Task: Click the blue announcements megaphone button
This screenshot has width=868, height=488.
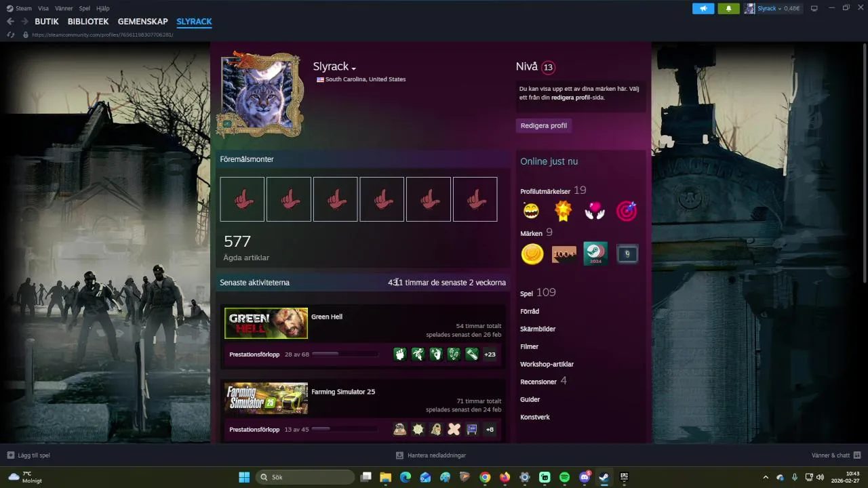Action: [x=703, y=8]
